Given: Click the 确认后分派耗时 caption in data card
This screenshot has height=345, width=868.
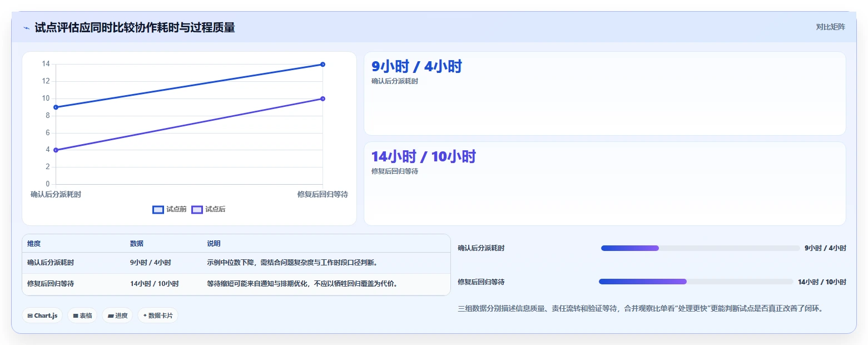Looking at the screenshot, I should pyautogui.click(x=395, y=81).
